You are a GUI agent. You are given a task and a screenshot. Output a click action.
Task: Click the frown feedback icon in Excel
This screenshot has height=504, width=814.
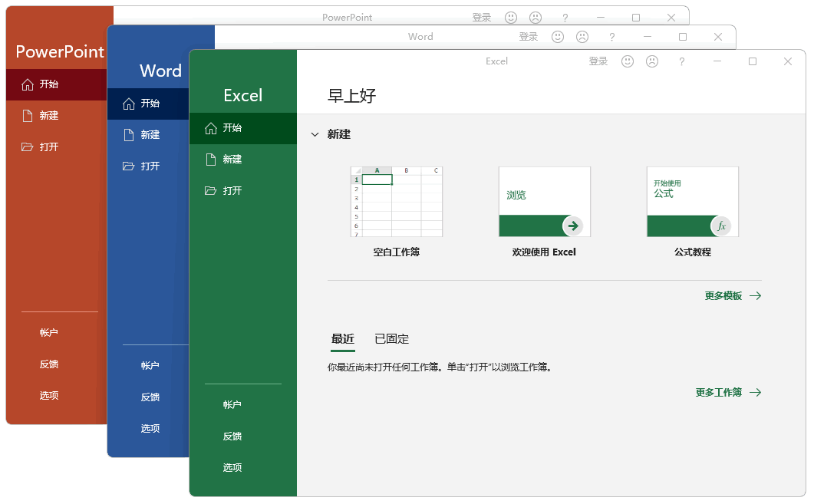pyautogui.click(x=652, y=61)
